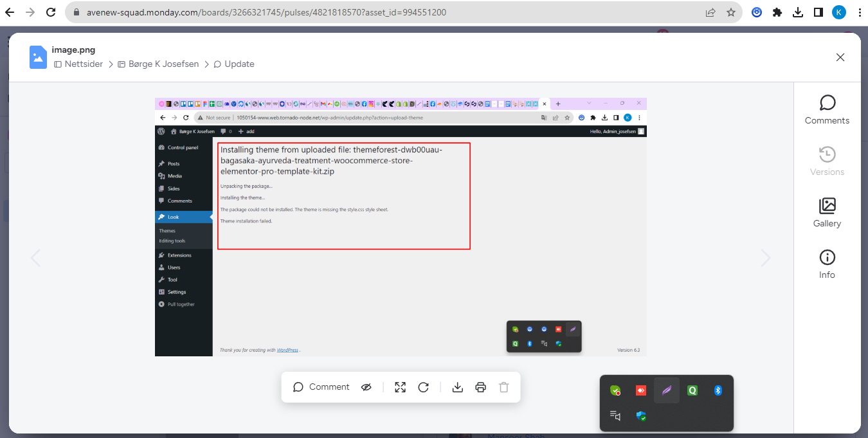Screen dimensions: 868x438
Task: Open the purple feather tray icon
Action: [667, 390]
